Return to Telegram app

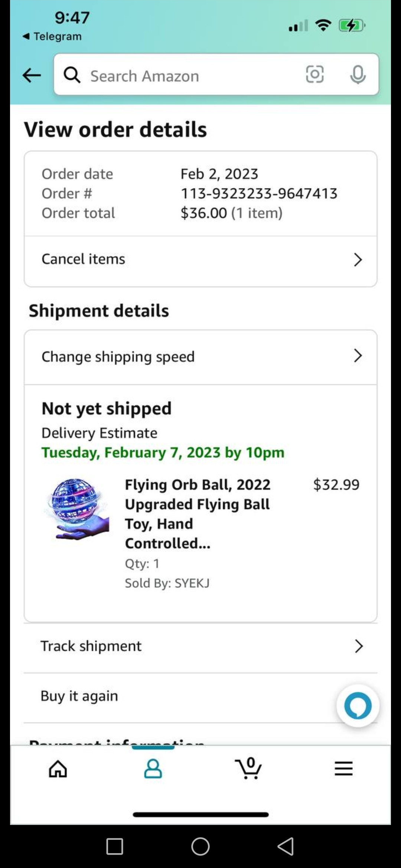(52, 36)
